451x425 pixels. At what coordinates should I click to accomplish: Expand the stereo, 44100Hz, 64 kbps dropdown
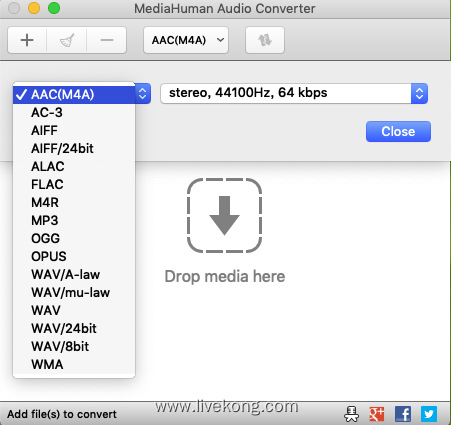[x=294, y=93]
